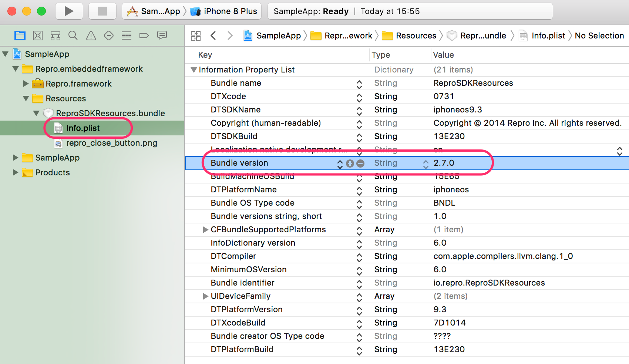The image size is (629, 364).
Task: Open key stepper for DTXcode row
Action: [x=359, y=98]
